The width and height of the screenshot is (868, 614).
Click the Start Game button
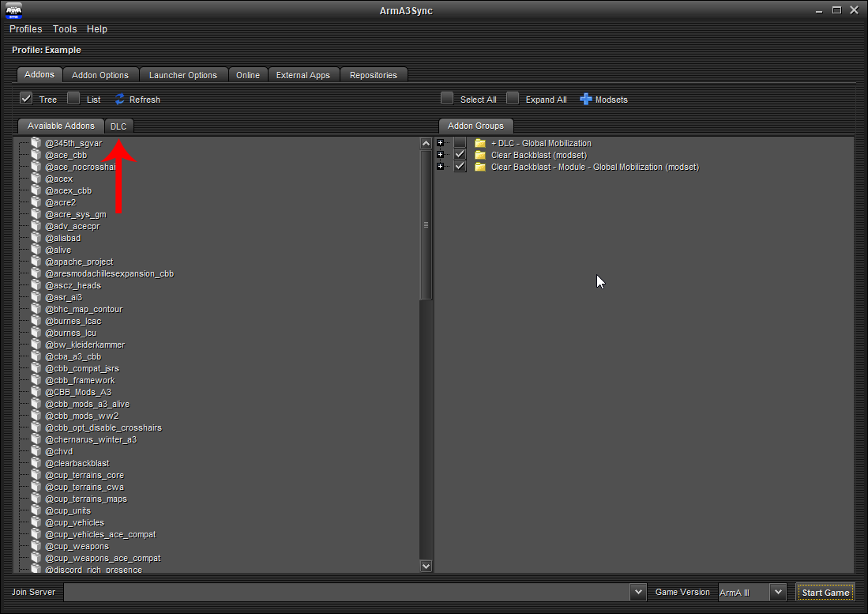click(825, 593)
